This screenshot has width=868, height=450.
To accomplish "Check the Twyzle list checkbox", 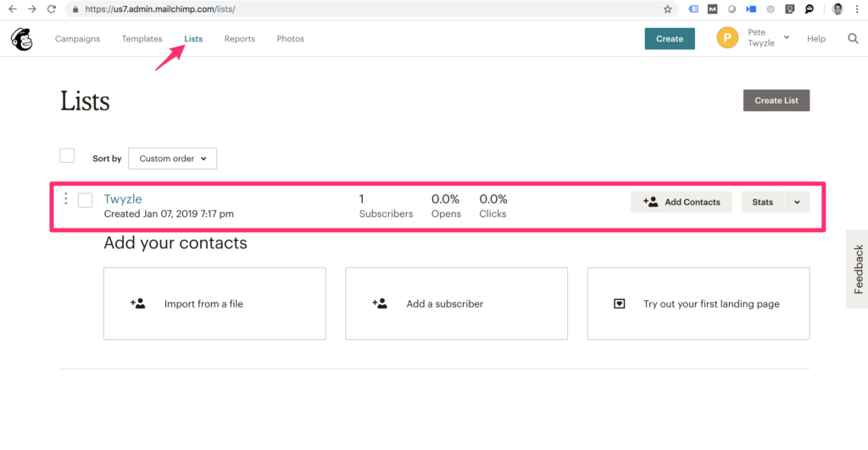I will [85, 200].
